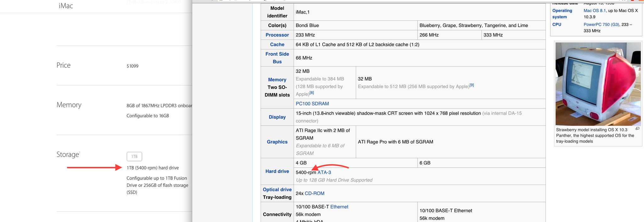This screenshot has width=644, height=222.
Task: Click the Connectivity header cell
Action: click(x=277, y=214)
